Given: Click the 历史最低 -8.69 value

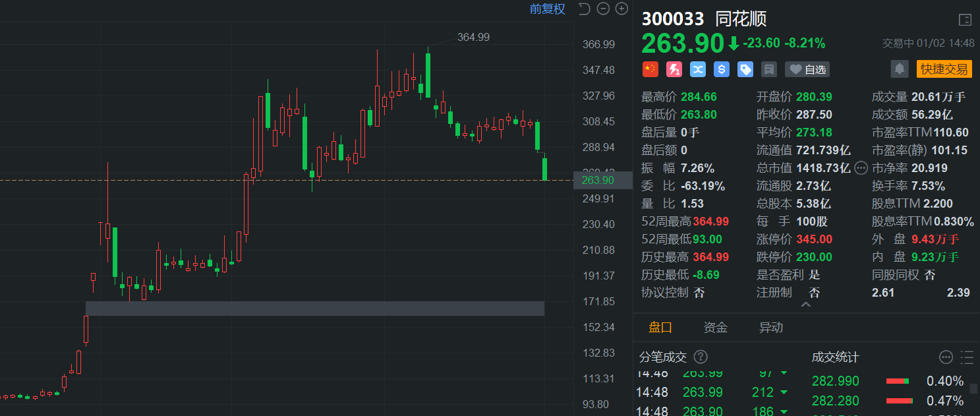Looking at the screenshot, I should (706, 275).
